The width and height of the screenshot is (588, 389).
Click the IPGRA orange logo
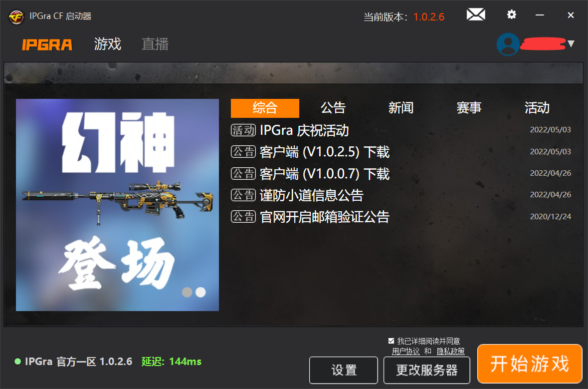click(x=47, y=44)
